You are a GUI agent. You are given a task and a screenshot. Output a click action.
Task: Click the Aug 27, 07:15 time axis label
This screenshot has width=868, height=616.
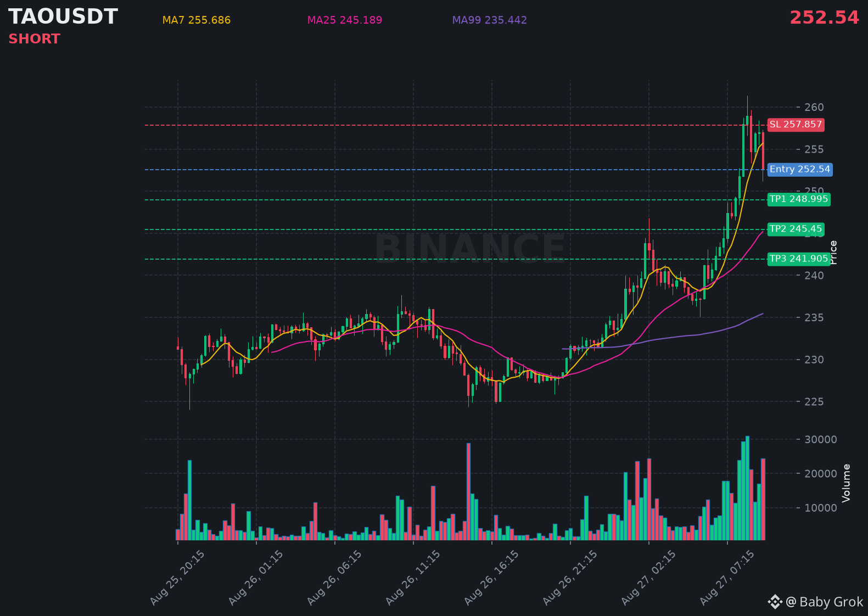(x=727, y=578)
